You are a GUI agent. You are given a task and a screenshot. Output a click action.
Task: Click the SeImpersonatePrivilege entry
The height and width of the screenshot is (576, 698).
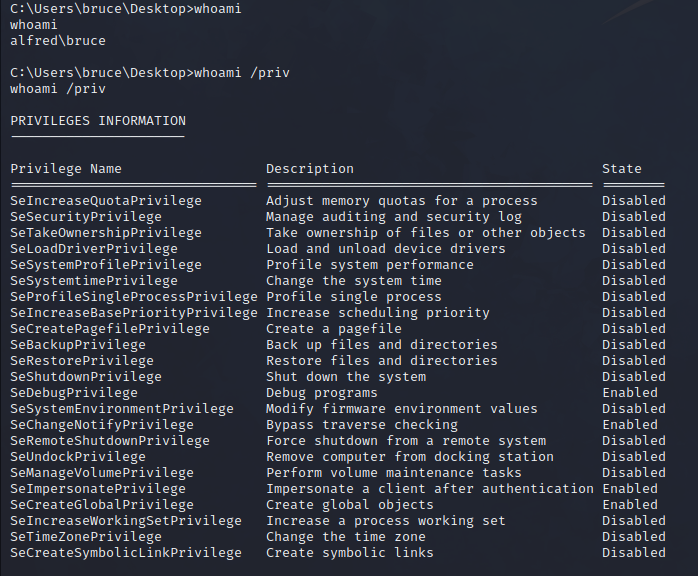pyautogui.click(x=98, y=489)
